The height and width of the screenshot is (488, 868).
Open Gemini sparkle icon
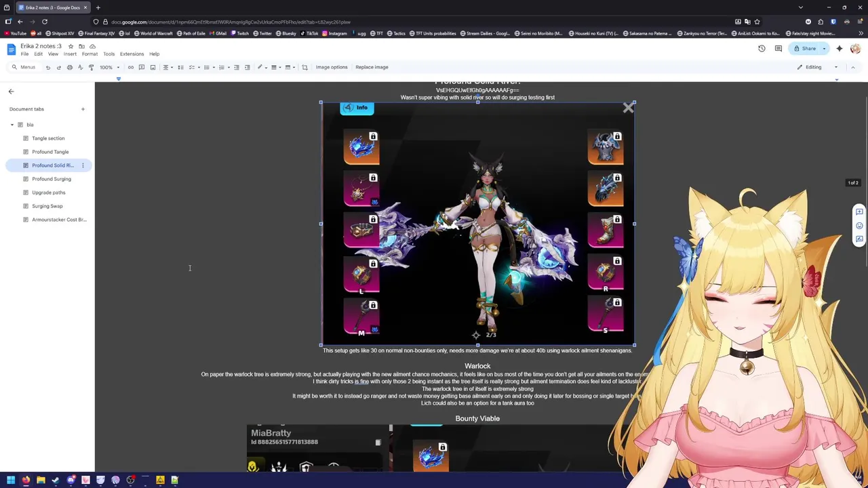tap(839, 49)
